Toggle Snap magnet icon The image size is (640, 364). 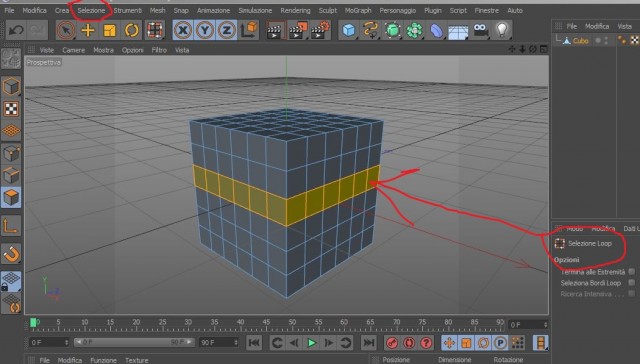11,254
